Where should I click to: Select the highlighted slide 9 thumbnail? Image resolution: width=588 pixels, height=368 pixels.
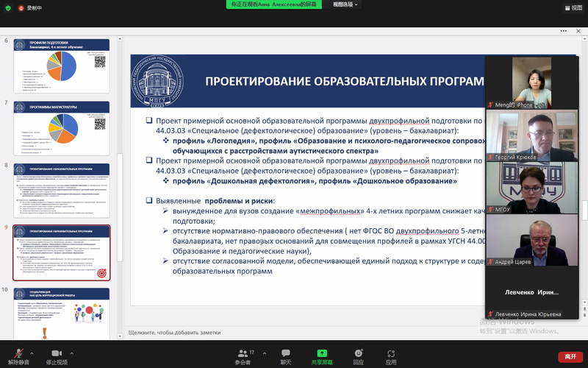(x=62, y=252)
